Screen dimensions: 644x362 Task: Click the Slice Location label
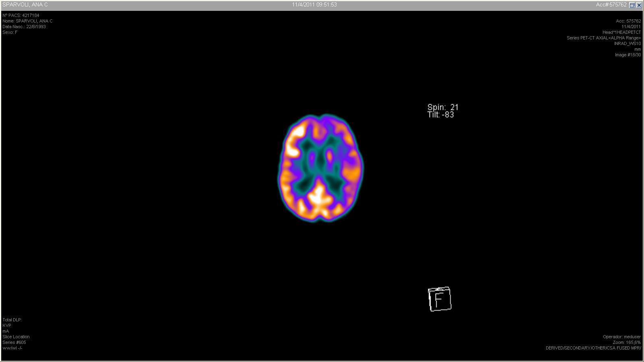click(x=16, y=337)
